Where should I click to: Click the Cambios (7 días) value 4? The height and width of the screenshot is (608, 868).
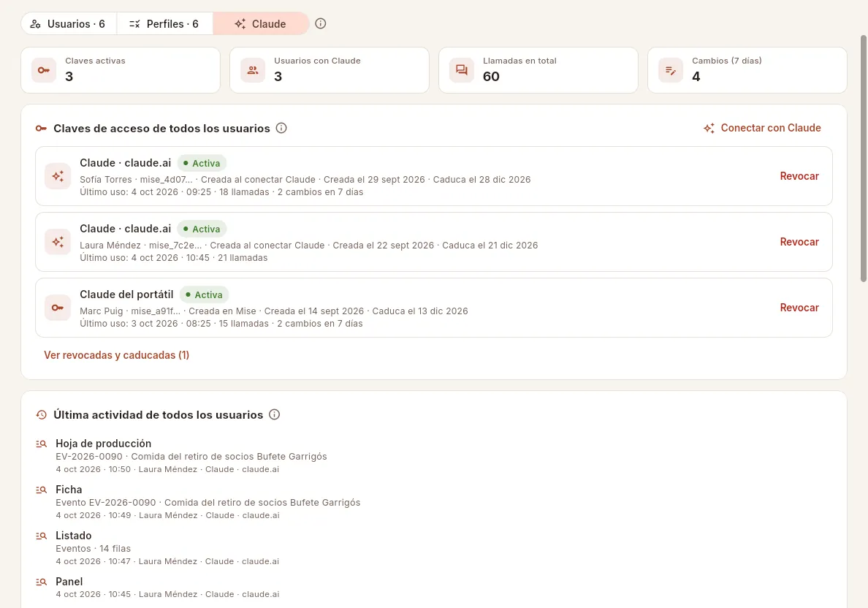[696, 77]
